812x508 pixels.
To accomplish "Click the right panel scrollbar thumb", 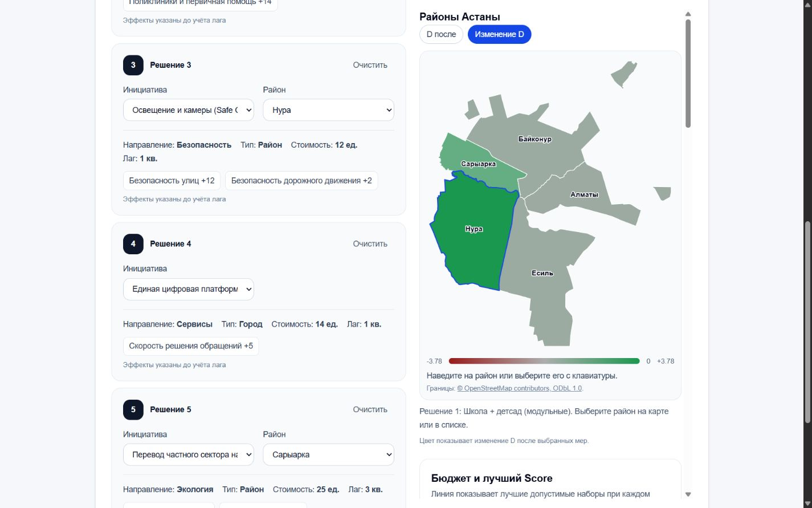I will pyautogui.click(x=688, y=74).
